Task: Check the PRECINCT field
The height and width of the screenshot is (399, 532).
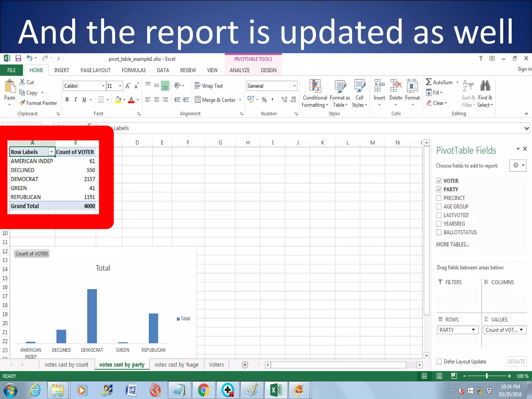Action: pyautogui.click(x=439, y=198)
